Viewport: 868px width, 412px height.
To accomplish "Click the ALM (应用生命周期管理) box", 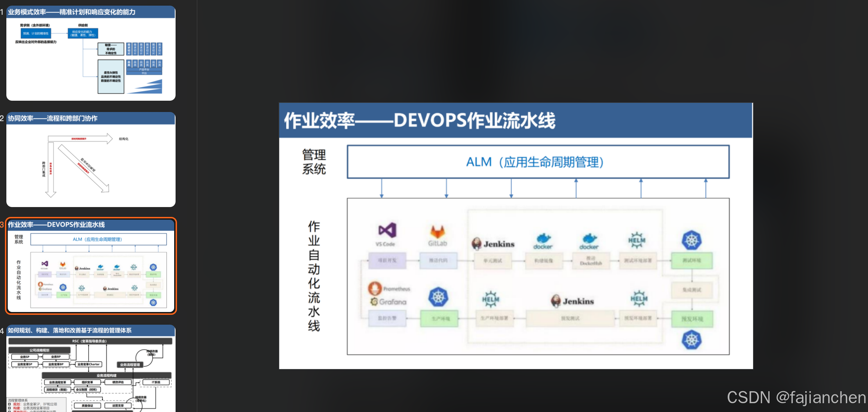I will click(x=538, y=162).
